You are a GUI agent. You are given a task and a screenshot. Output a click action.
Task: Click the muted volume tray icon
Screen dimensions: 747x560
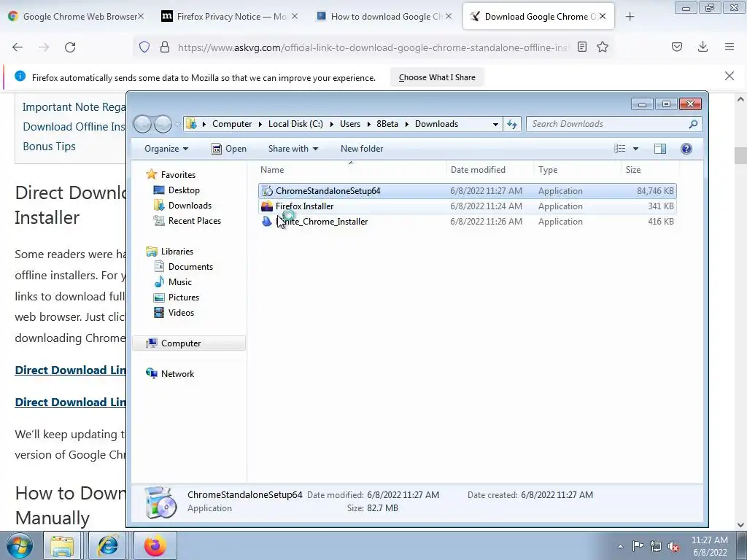(673, 546)
